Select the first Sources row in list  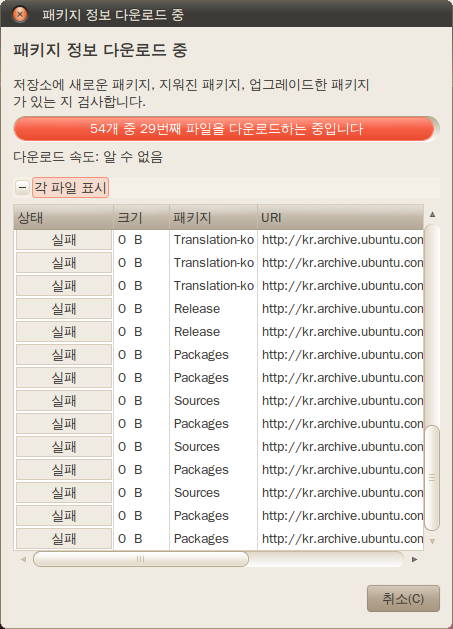pyautogui.click(x=219, y=401)
